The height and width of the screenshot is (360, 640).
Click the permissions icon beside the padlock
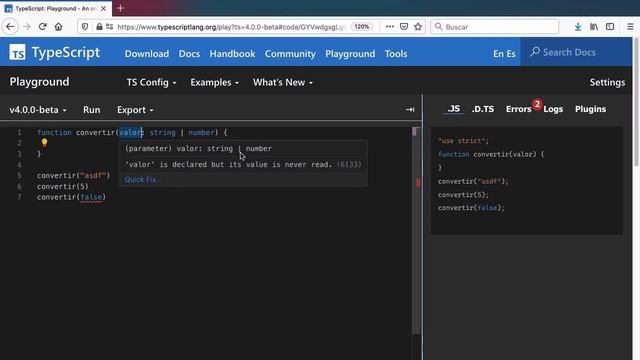[109, 27]
